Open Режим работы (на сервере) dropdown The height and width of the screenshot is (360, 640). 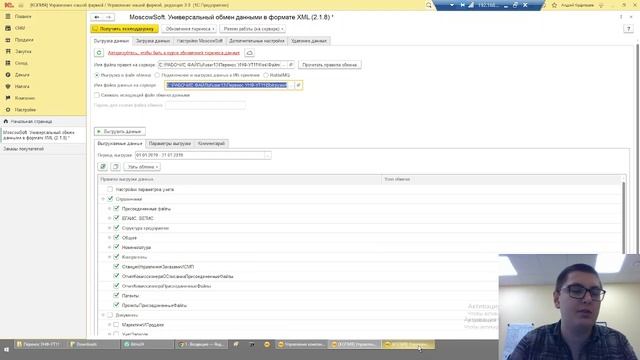tap(253, 29)
